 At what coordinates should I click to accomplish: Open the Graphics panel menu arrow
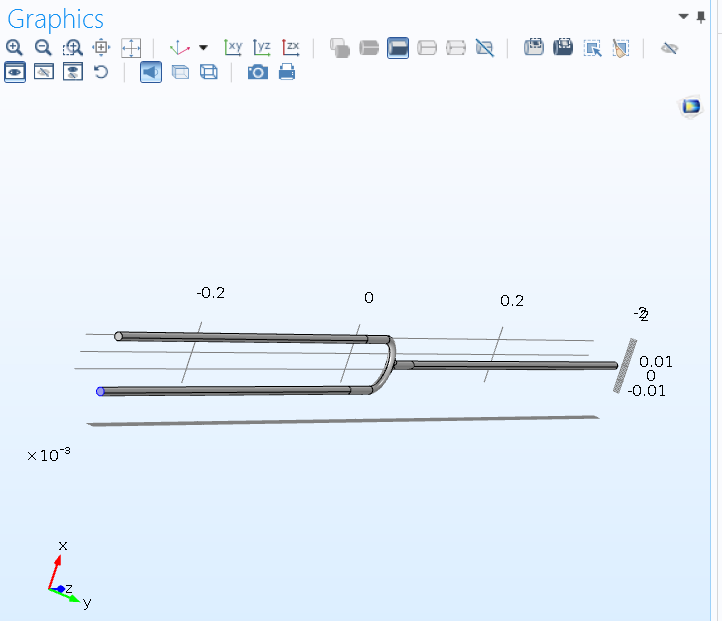tap(684, 16)
